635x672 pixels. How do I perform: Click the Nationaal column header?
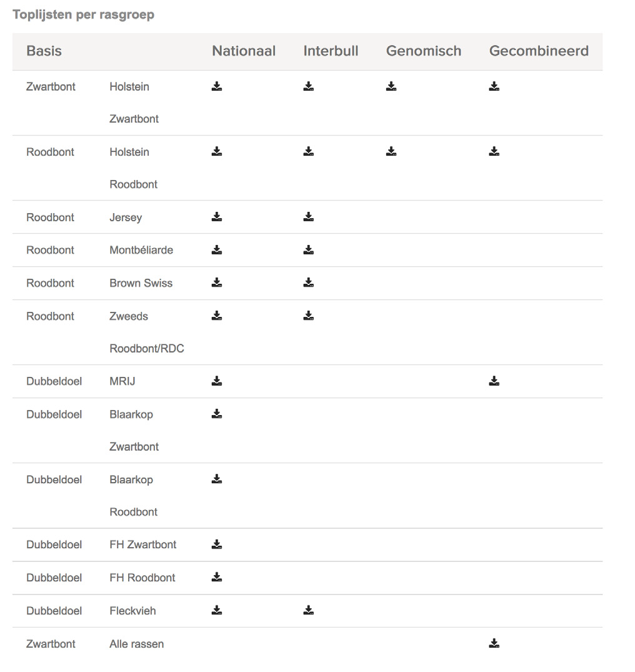coord(244,51)
